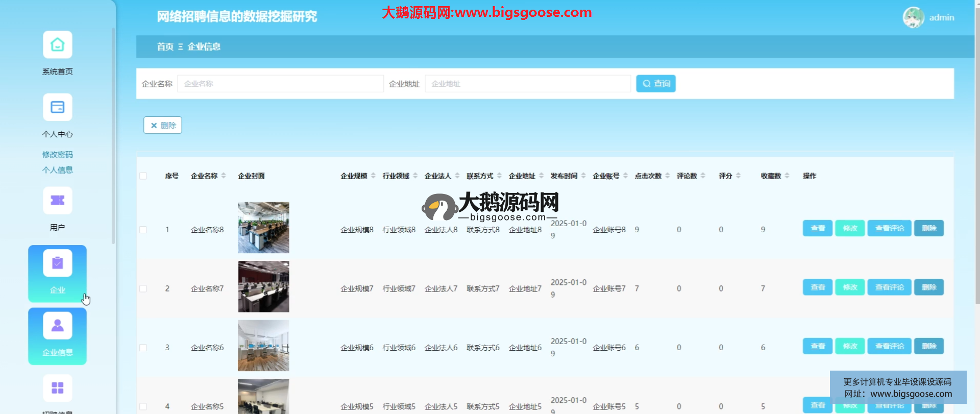Viewport: 980px width, 414px height.
Task: Sort by 点击次数 column arrows
Action: pyautogui.click(x=667, y=176)
